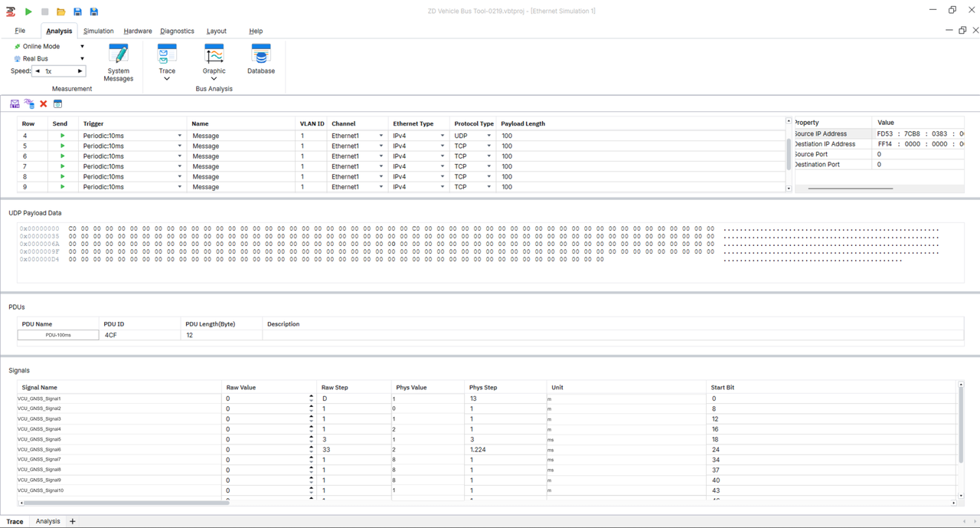Open the Trigger dropdown in row 5

180,146
